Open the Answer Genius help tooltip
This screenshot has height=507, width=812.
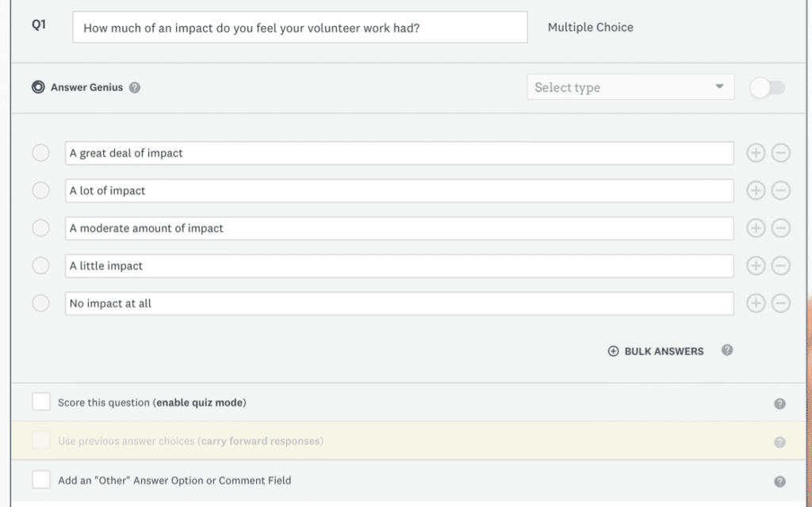[134, 88]
